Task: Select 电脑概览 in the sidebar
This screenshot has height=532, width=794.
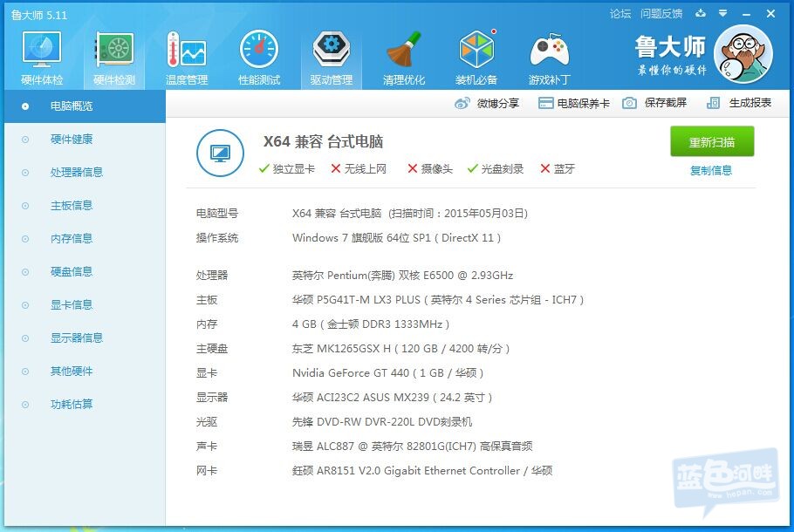Action: (85, 106)
